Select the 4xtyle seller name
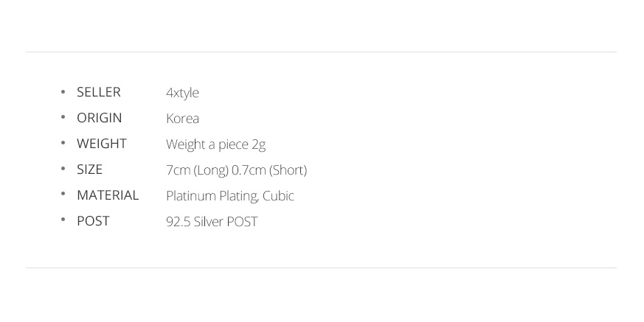This screenshot has height=322, width=644. coord(182,93)
